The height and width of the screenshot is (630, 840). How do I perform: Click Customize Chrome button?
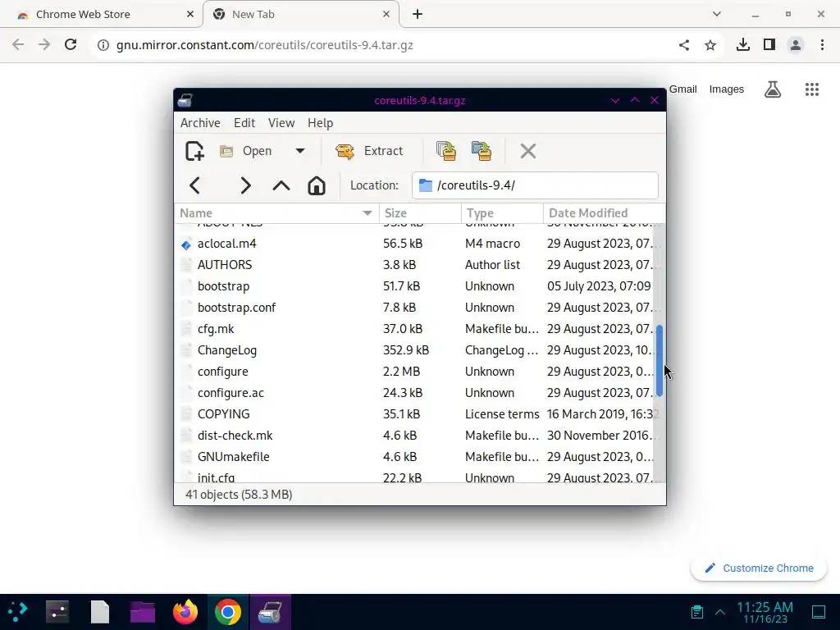coord(759,568)
